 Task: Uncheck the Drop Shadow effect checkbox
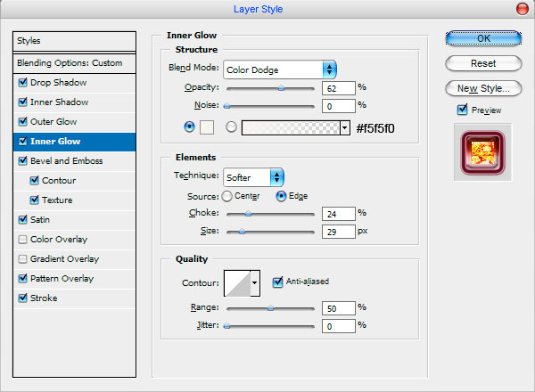[x=23, y=83]
